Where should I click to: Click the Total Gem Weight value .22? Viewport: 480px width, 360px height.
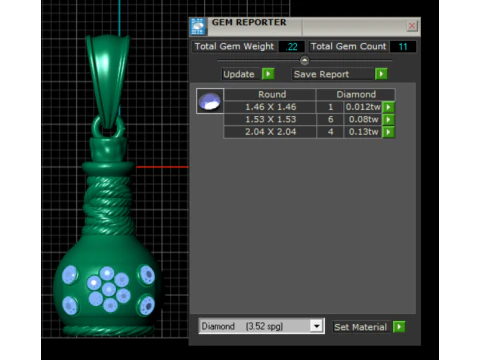tap(292, 47)
